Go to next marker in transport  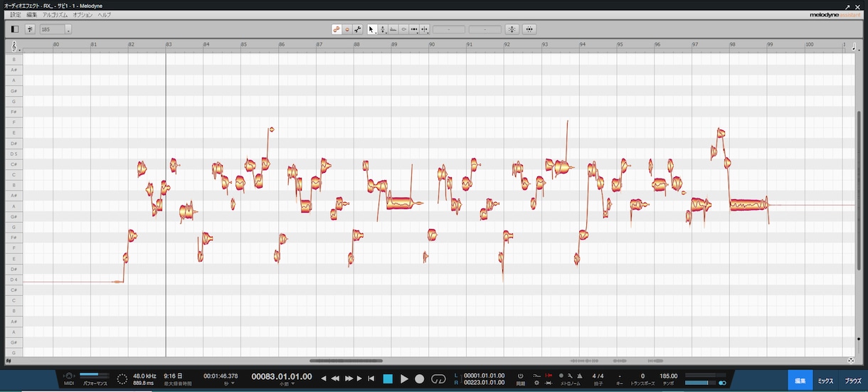point(359,378)
